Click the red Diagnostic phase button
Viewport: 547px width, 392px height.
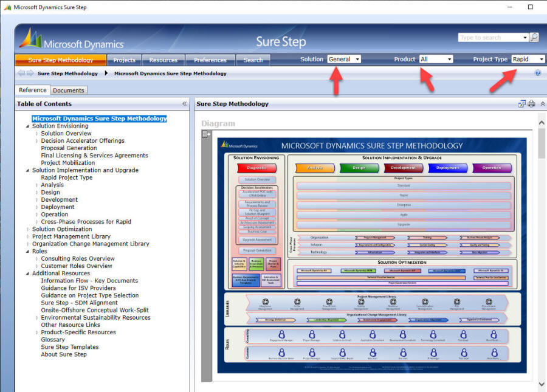[x=256, y=168]
